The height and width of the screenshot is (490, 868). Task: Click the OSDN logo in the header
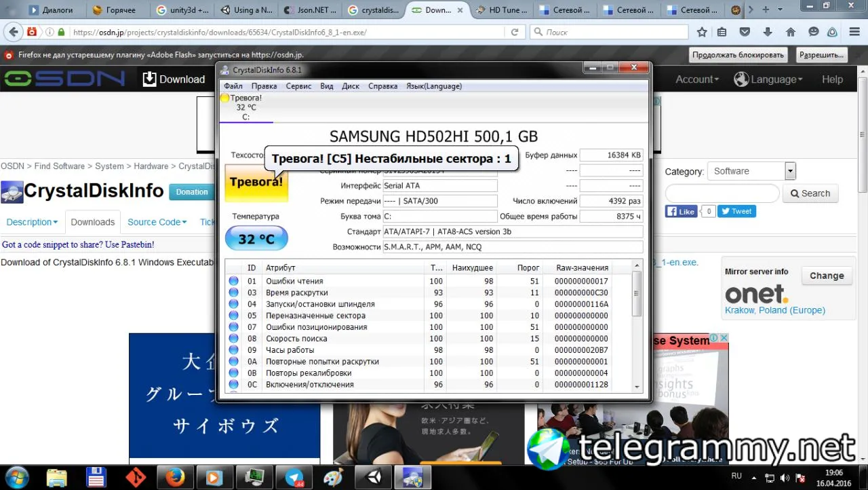click(x=64, y=79)
